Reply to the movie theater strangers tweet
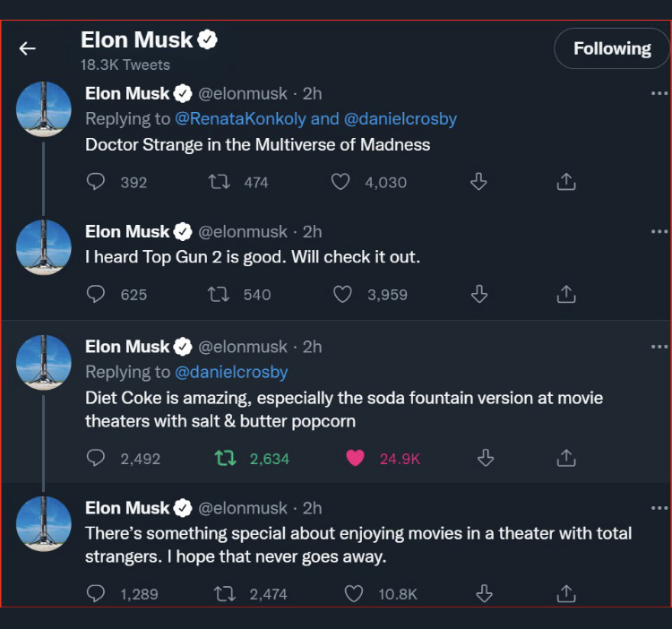 96,593
